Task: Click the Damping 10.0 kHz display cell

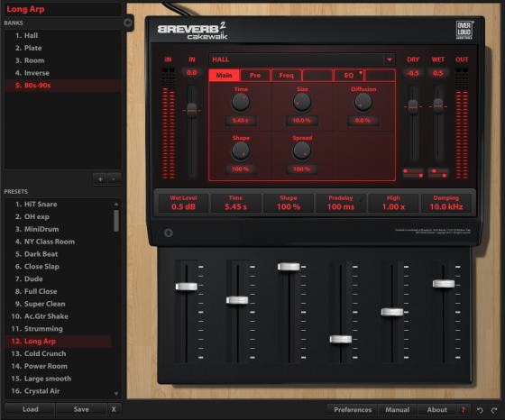Action: click(x=446, y=203)
